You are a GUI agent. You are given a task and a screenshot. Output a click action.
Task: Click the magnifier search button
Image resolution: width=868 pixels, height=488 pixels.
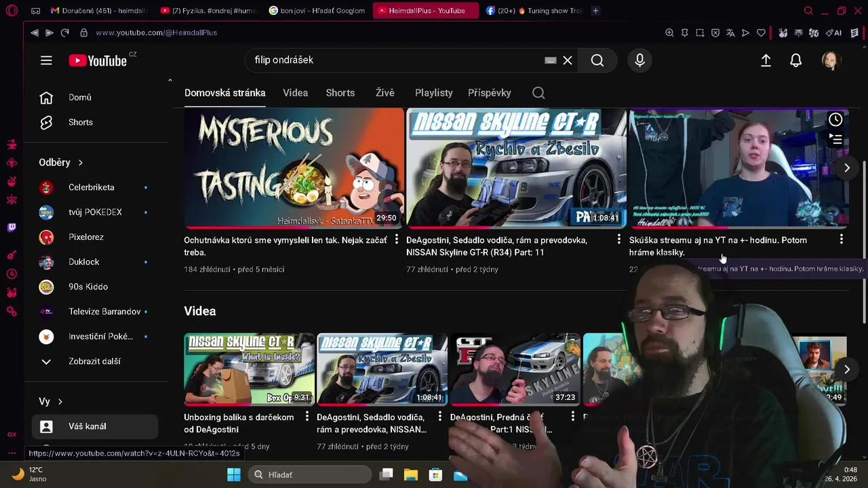coord(597,60)
